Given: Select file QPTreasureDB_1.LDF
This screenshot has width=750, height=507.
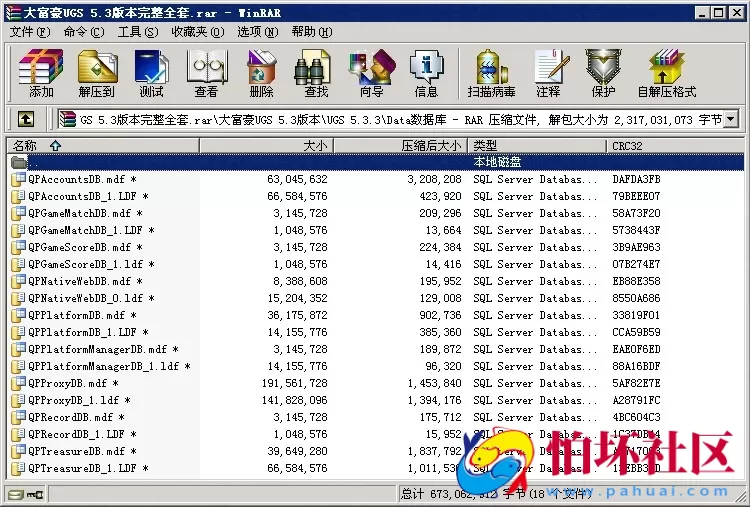Looking at the screenshot, I should pos(88,468).
